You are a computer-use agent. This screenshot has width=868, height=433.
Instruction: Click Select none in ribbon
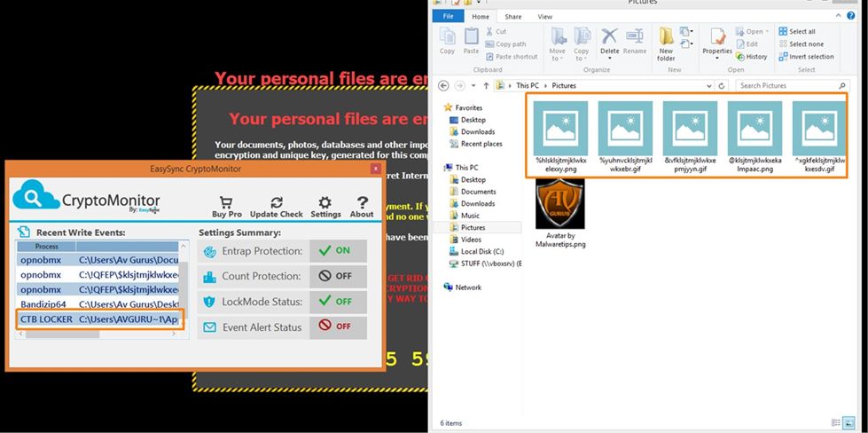[801, 44]
